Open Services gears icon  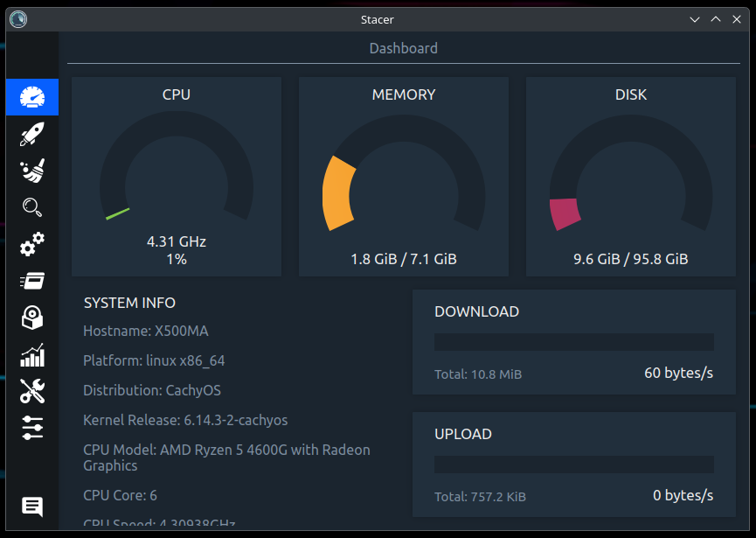[x=32, y=244]
